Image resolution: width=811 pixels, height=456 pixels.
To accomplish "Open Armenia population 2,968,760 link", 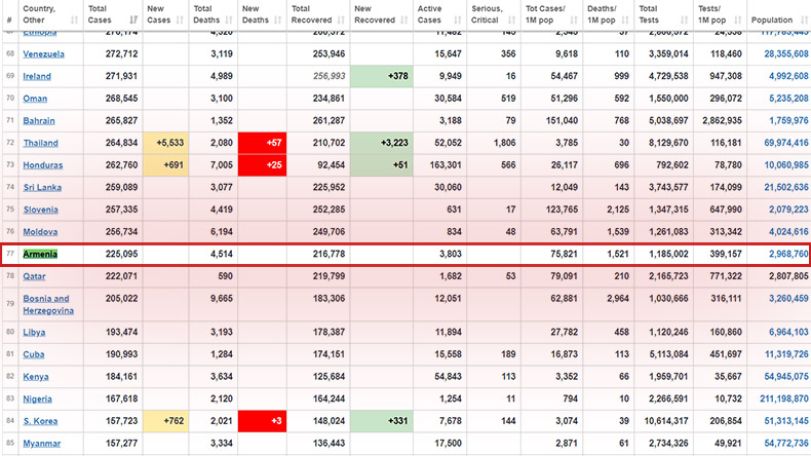I will point(788,254).
